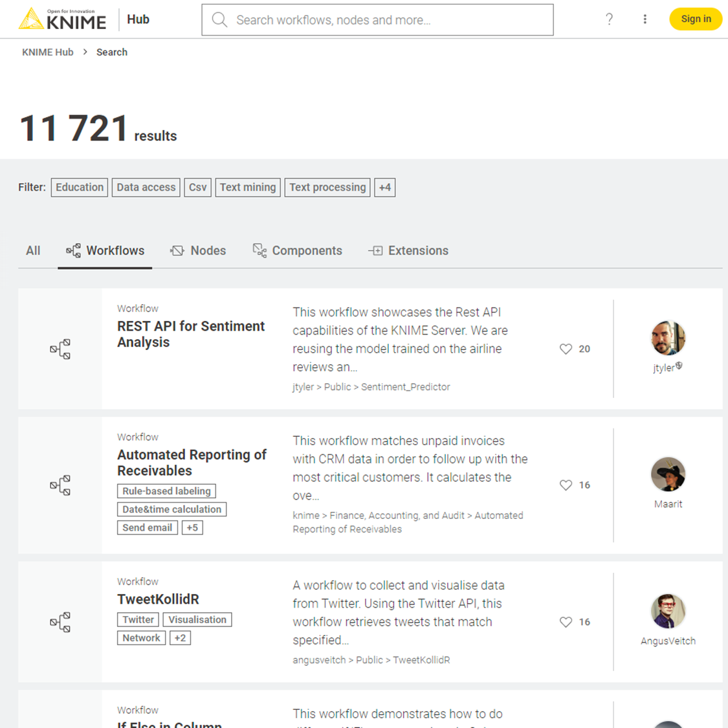Open AngusVeitch's avatar picture

pos(668,611)
